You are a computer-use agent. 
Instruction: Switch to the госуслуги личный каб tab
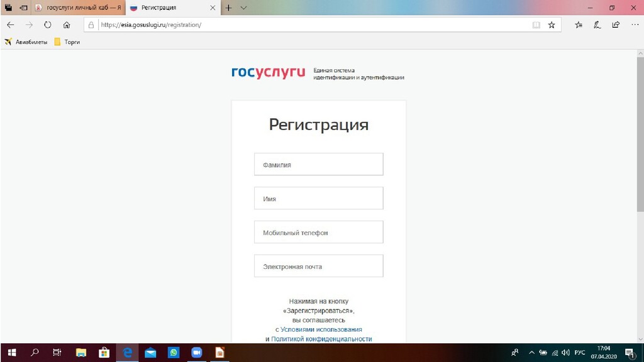(78, 8)
